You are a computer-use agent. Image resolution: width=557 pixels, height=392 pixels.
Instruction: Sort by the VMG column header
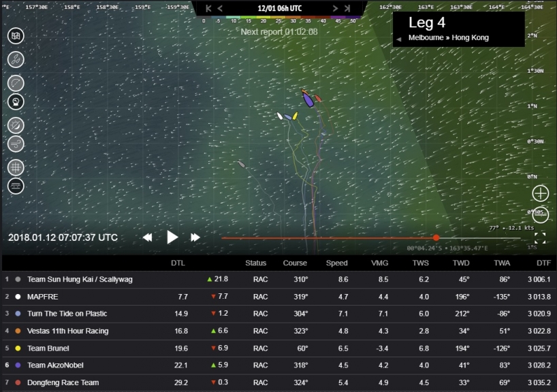(x=379, y=263)
